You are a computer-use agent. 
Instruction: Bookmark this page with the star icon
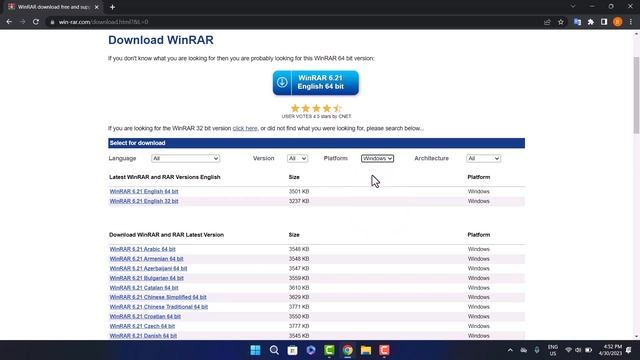click(561, 22)
